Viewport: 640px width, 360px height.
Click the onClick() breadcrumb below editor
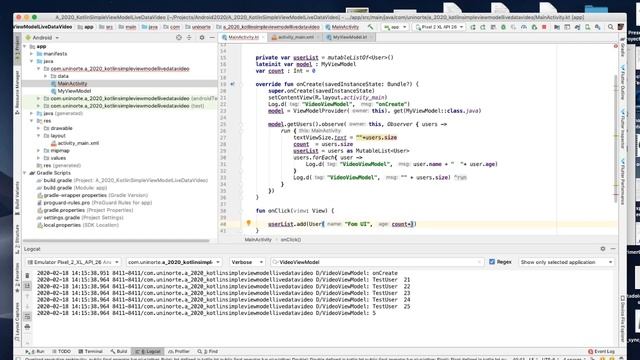pos(291,240)
